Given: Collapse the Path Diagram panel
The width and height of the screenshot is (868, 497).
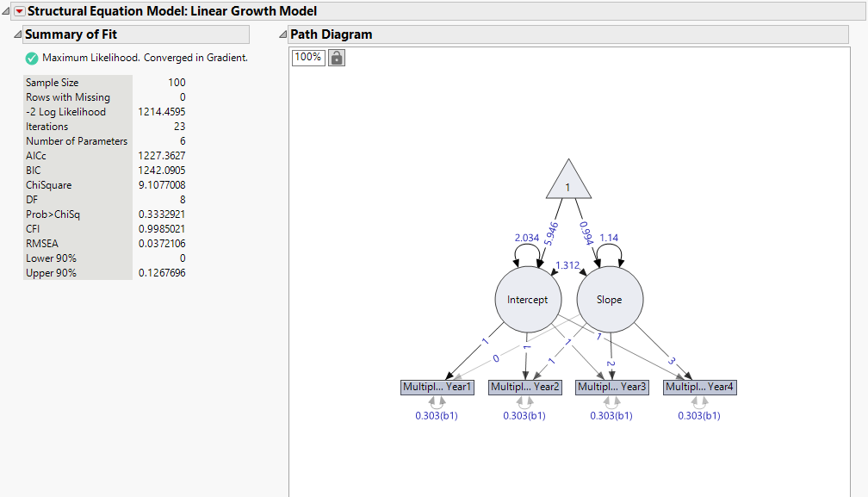Looking at the screenshot, I should 282,34.
